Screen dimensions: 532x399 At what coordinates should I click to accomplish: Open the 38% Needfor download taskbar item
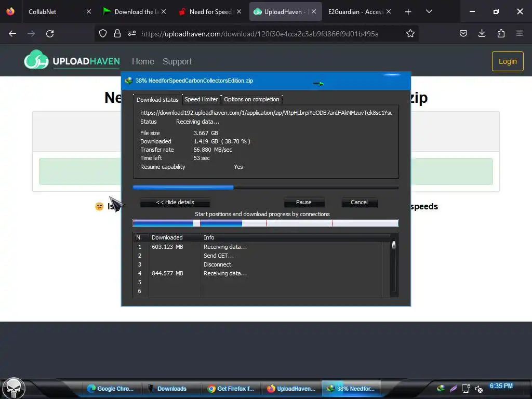pos(351,389)
